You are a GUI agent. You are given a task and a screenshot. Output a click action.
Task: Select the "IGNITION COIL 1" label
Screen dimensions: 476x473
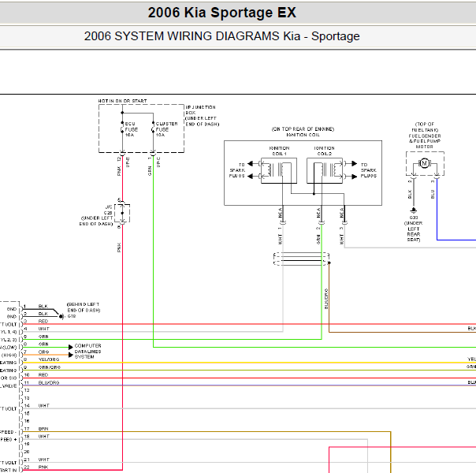coord(279,151)
